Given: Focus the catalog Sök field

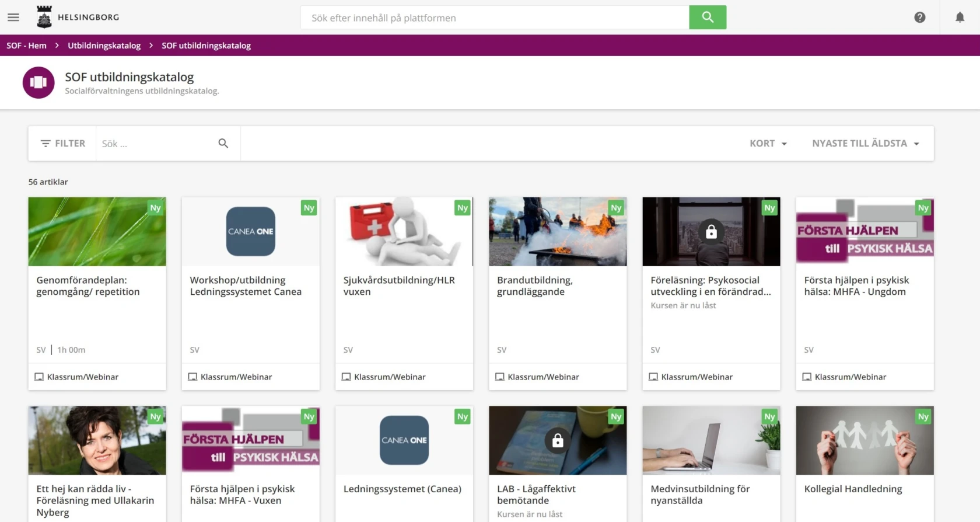Looking at the screenshot, I should click(156, 144).
